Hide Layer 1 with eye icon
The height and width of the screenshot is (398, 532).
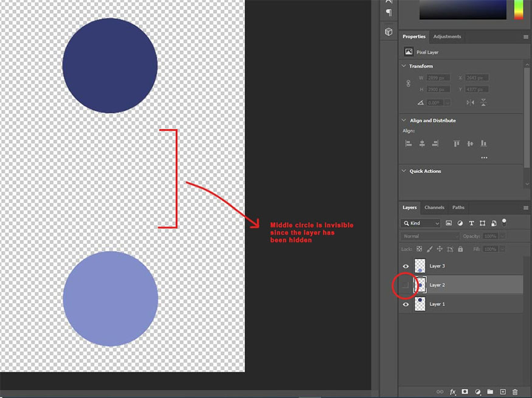pos(406,304)
